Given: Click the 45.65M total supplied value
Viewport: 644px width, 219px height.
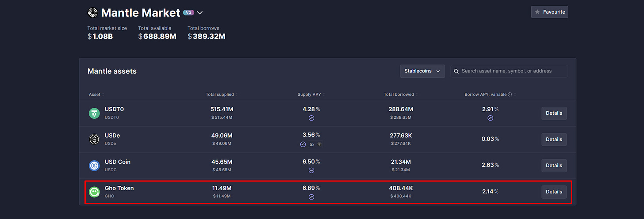Looking at the screenshot, I should click(222, 162).
